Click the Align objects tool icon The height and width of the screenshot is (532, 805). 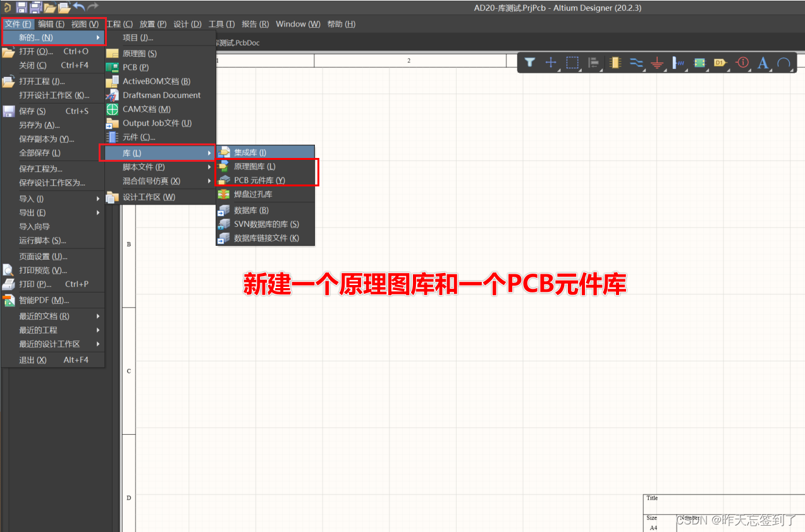tap(593, 63)
